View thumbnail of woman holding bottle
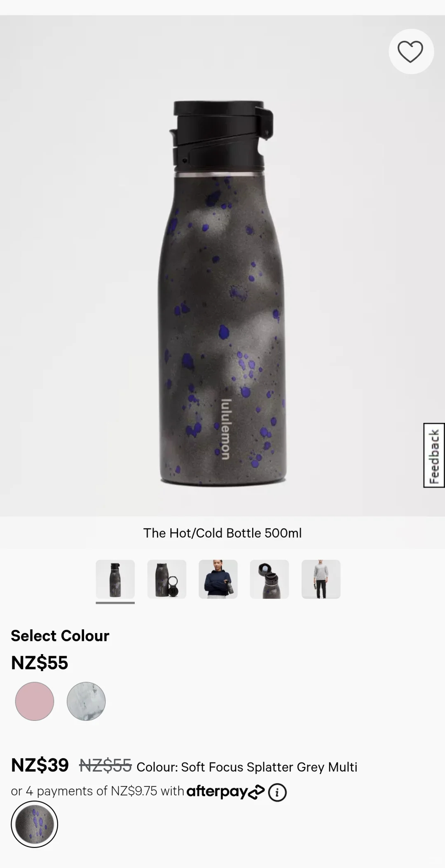 [x=218, y=579]
